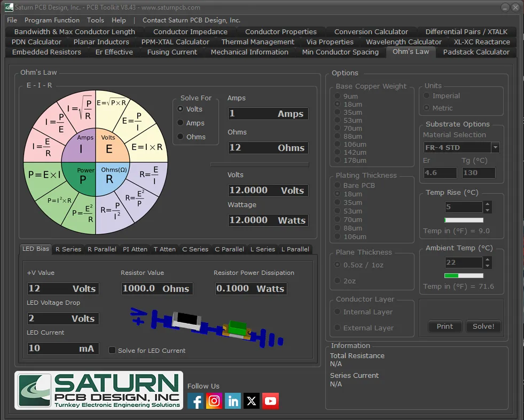Click the Print button
The image size is (524, 420).
[x=445, y=326]
